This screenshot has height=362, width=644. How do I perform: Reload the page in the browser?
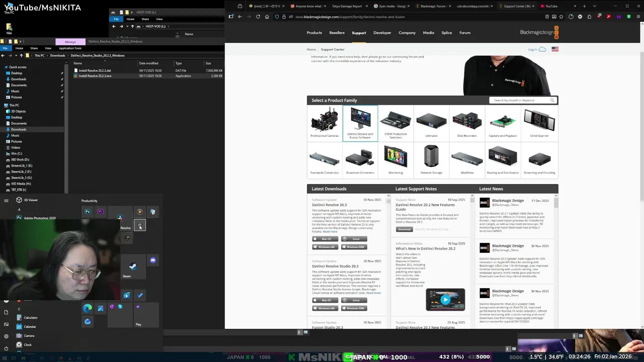(258, 17)
